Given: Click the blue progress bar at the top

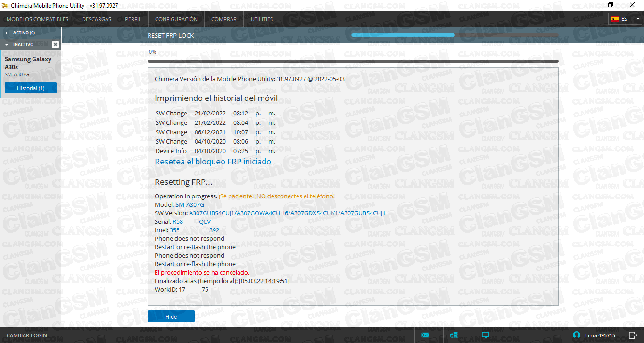Looking at the screenshot, I should tap(403, 35).
